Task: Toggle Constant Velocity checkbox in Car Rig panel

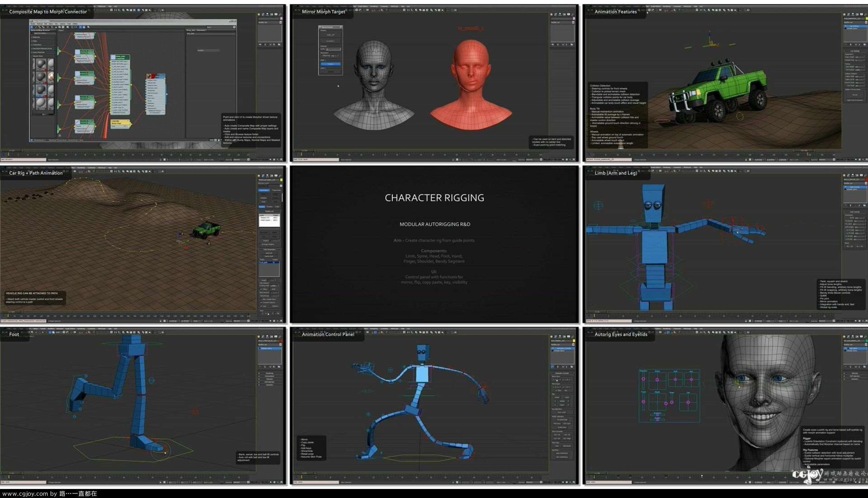Action: pyautogui.click(x=261, y=302)
